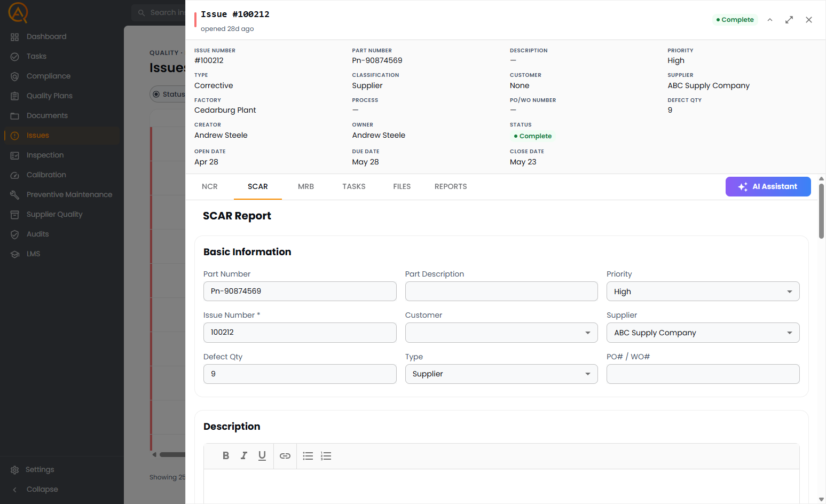This screenshot has width=826, height=504.
Task: Insert a link in Description editor
Action: pos(285,456)
